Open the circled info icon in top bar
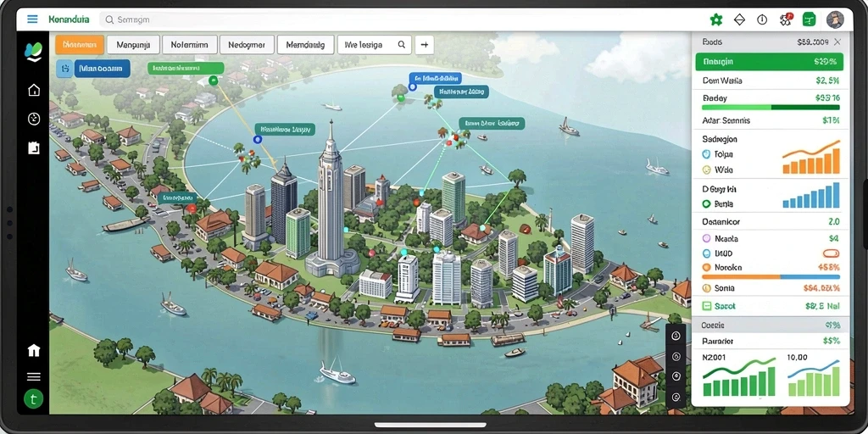 tap(762, 20)
